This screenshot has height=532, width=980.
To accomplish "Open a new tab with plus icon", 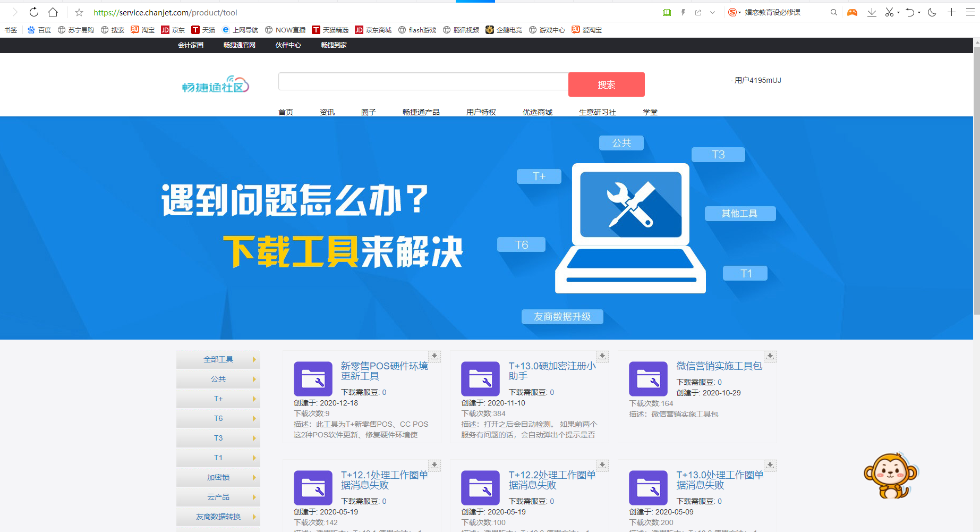I will pyautogui.click(x=951, y=12).
